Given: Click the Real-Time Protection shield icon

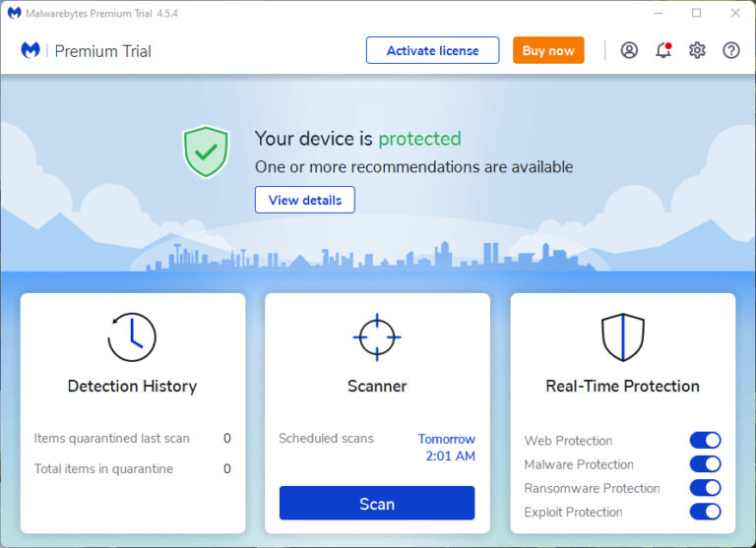Looking at the screenshot, I should 622,337.
